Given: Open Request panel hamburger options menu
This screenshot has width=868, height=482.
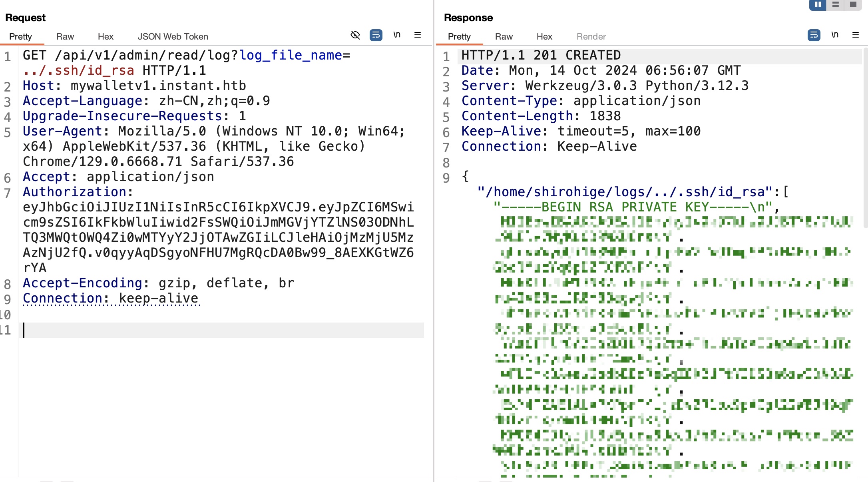Looking at the screenshot, I should point(418,35).
